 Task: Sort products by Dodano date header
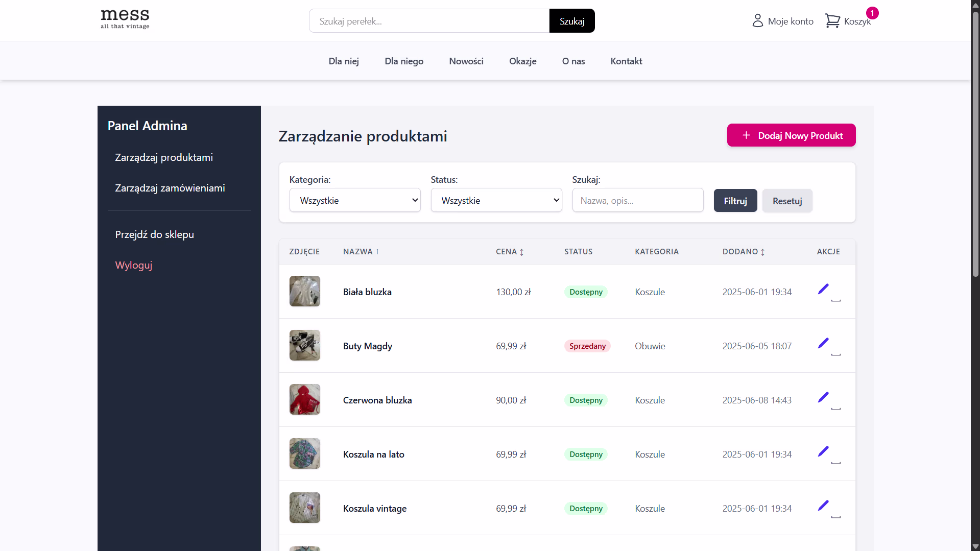click(x=743, y=252)
